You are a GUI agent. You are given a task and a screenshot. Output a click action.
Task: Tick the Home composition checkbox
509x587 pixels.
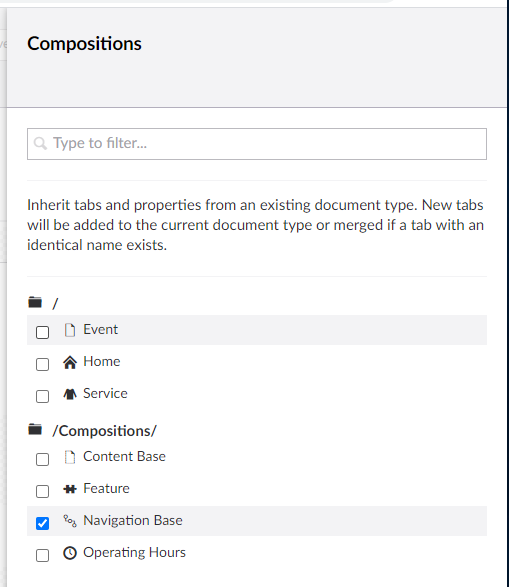point(42,364)
